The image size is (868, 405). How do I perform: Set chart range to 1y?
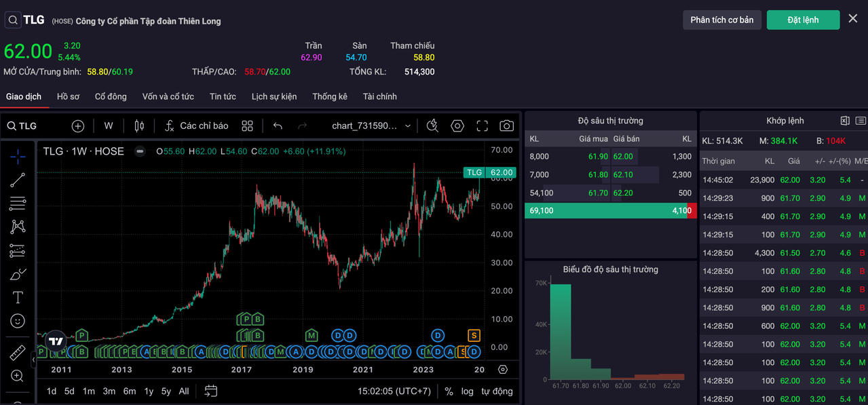pos(149,391)
